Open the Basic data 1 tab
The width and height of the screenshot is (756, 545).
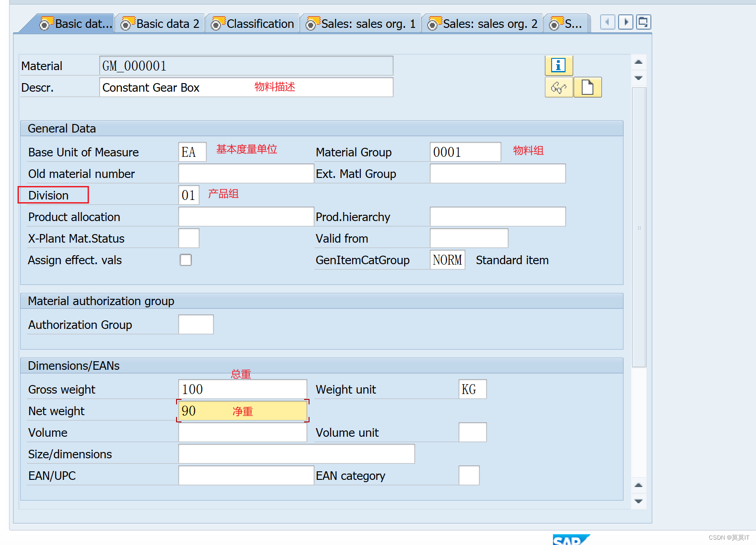click(x=75, y=24)
